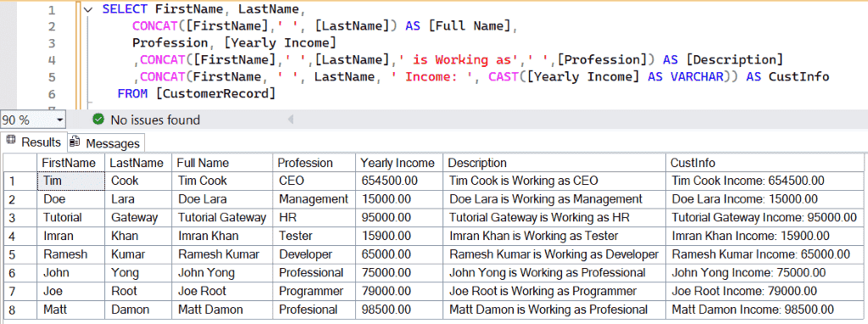Click the cell 'Damon' in LastName

pos(138,310)
